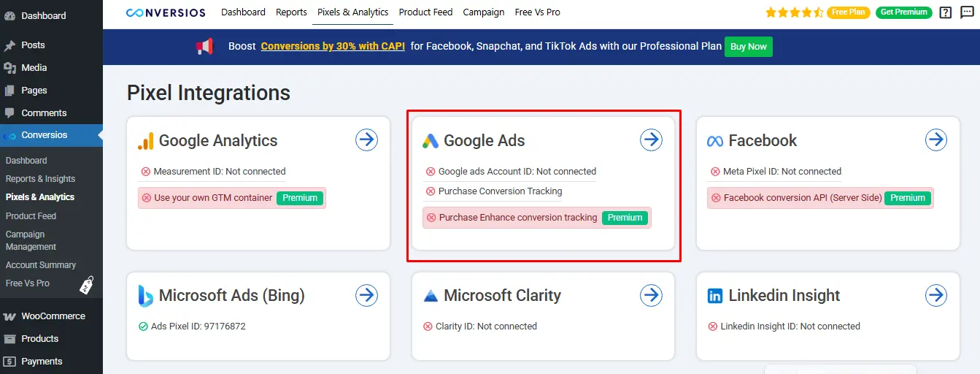This screenshot has width=980, height=374.
Task: Open Facebook integration arrow
Action: [936, 140]
